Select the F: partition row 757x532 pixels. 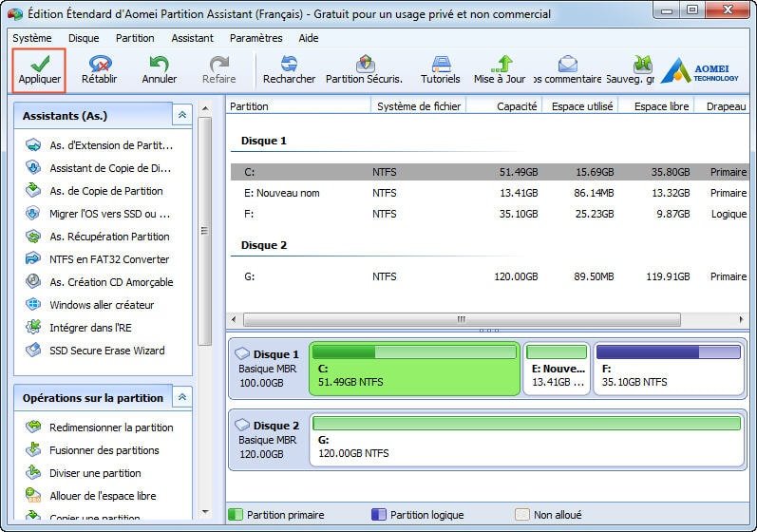click(x=489, y=214)
